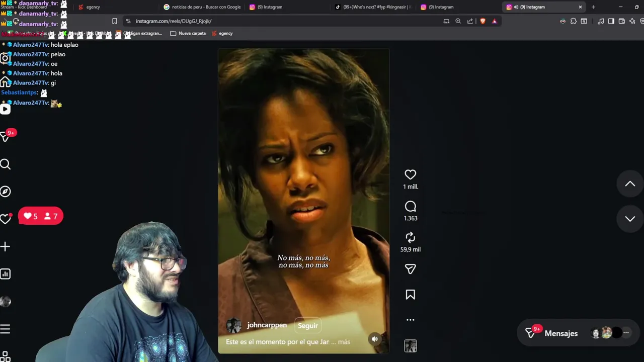
Task: Open the Brave Playlist music note icon
Action: coord(601,21)
